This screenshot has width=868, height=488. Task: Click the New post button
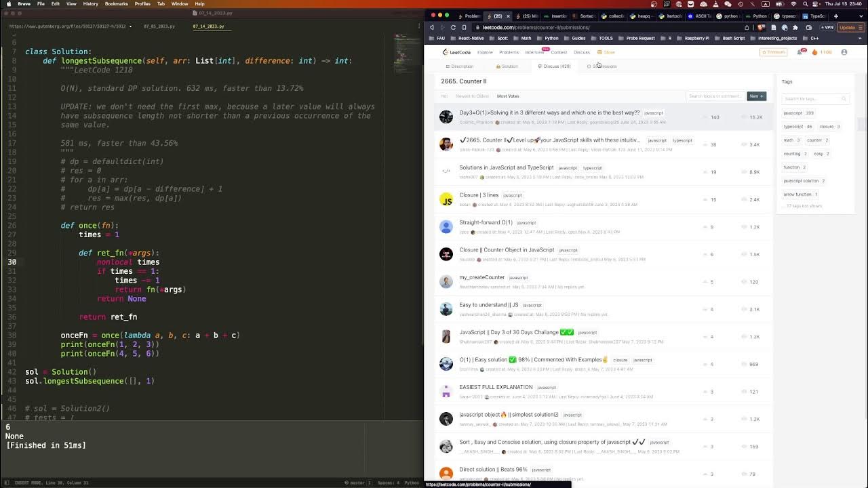tap(756, 96)
